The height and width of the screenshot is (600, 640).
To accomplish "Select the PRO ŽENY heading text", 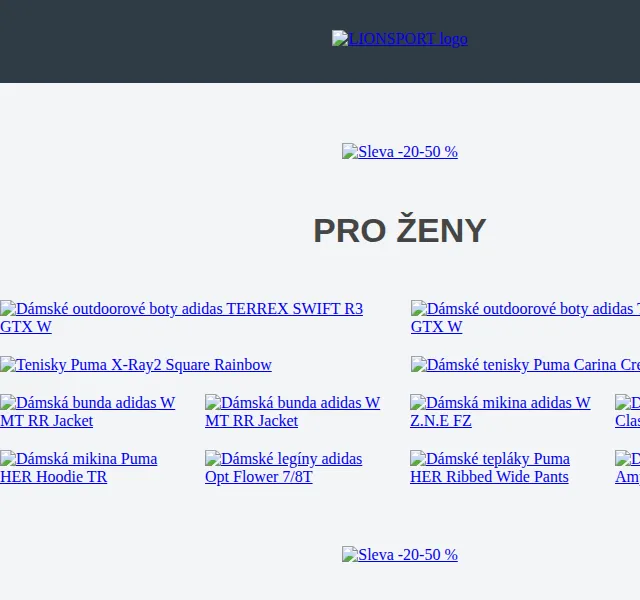I will pos(400,230).
